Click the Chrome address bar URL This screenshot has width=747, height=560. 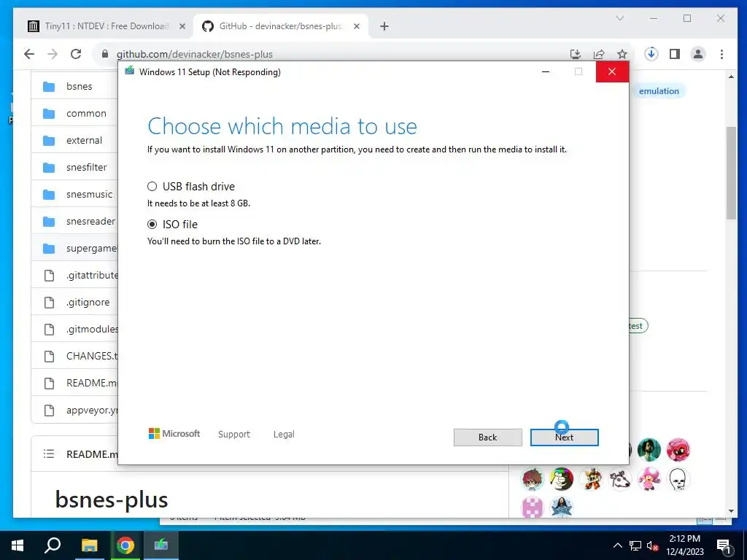(195, 54)
